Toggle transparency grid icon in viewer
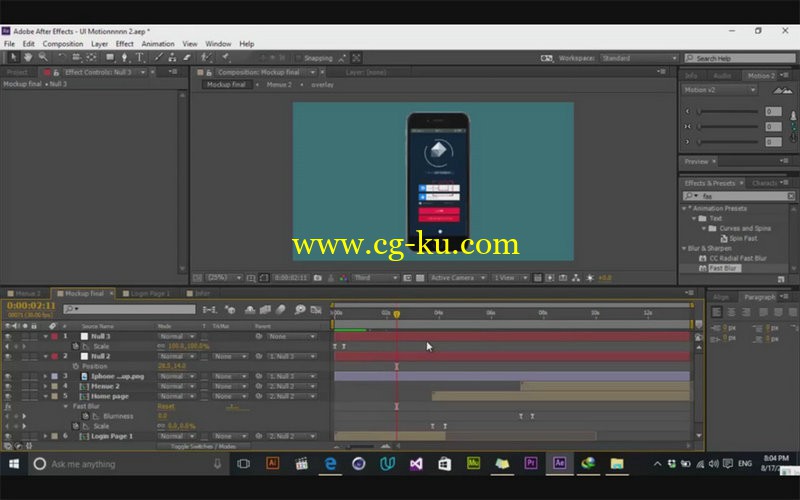Image resolution: width=800 pixels, height=500 pixels. tap(420, 278)
